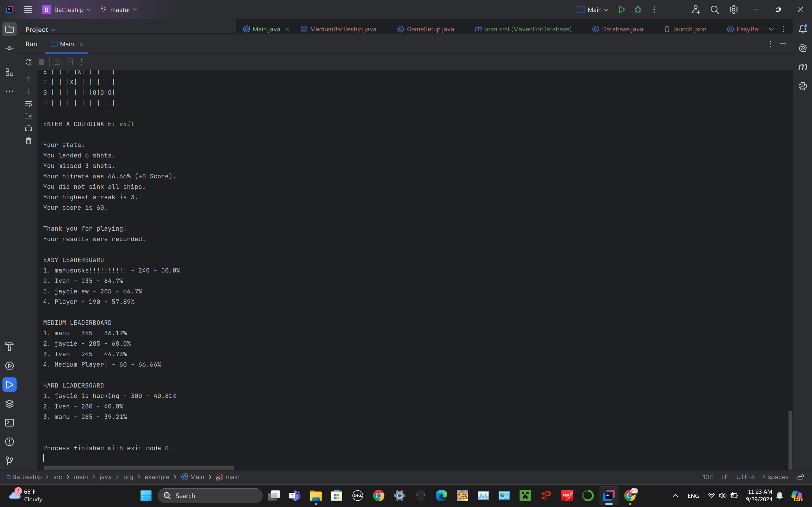
Task: Open the Database.java editor tab
Action: tap(622, 29)
